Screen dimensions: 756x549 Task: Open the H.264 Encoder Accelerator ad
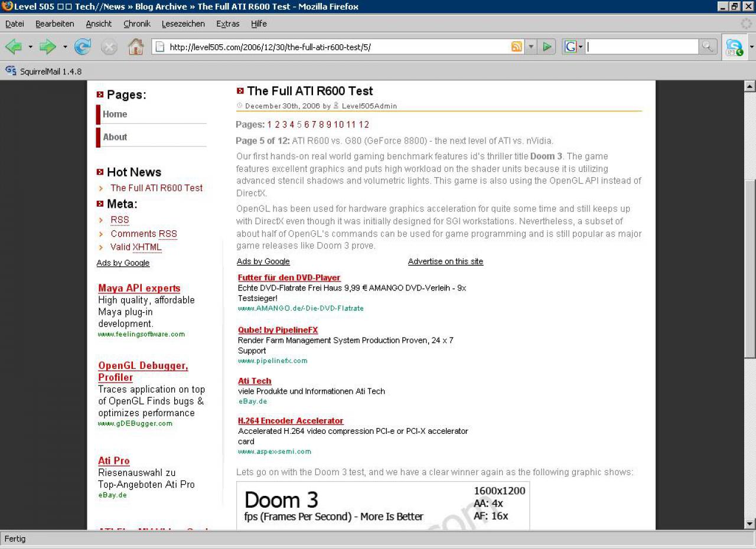[291, 421]
